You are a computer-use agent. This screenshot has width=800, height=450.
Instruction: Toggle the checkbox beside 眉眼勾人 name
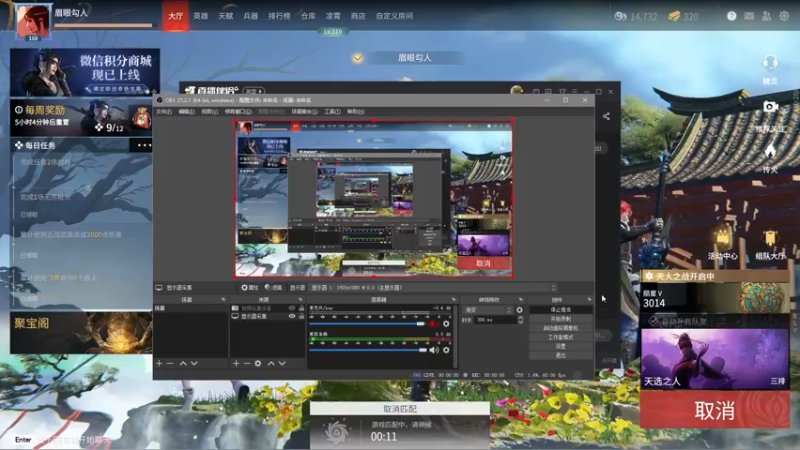click(x=358, y=58)
